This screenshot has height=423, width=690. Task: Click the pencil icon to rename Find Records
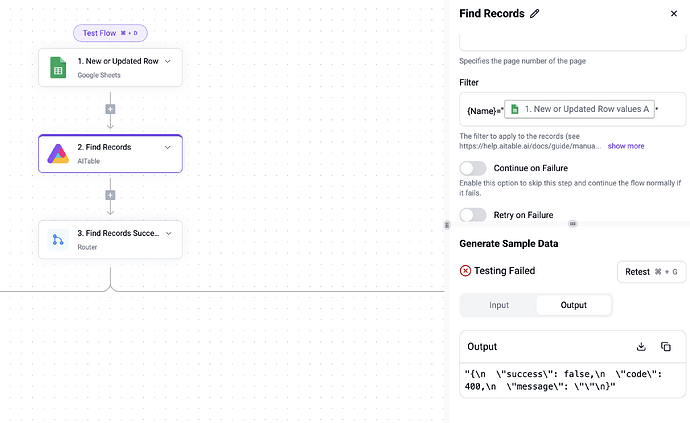535,14
